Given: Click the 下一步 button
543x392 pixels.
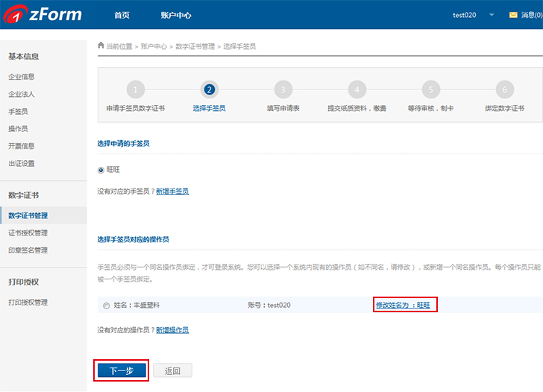Looking at the screenshot, I should (121, 370).
